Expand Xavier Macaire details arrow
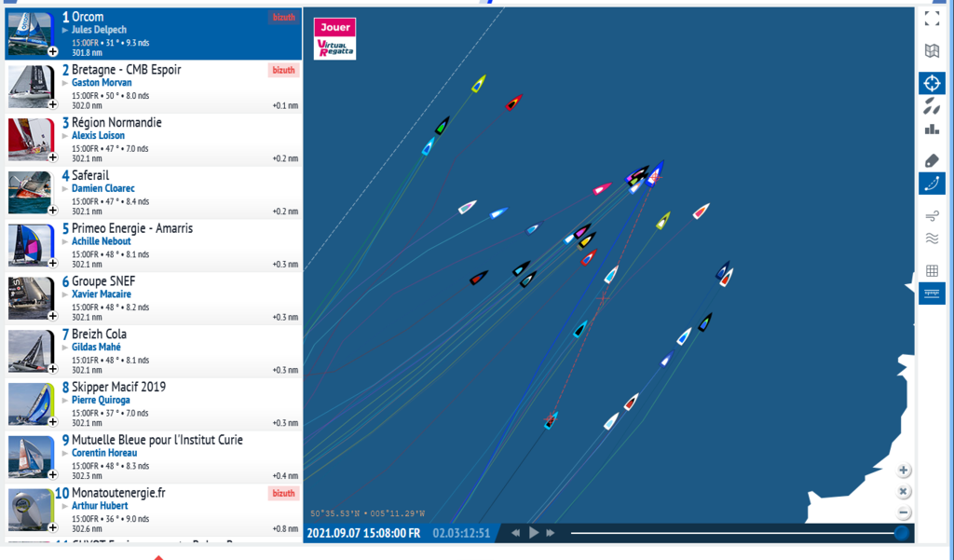This screenshot has height=560, width=954. [x=65, y=294]
